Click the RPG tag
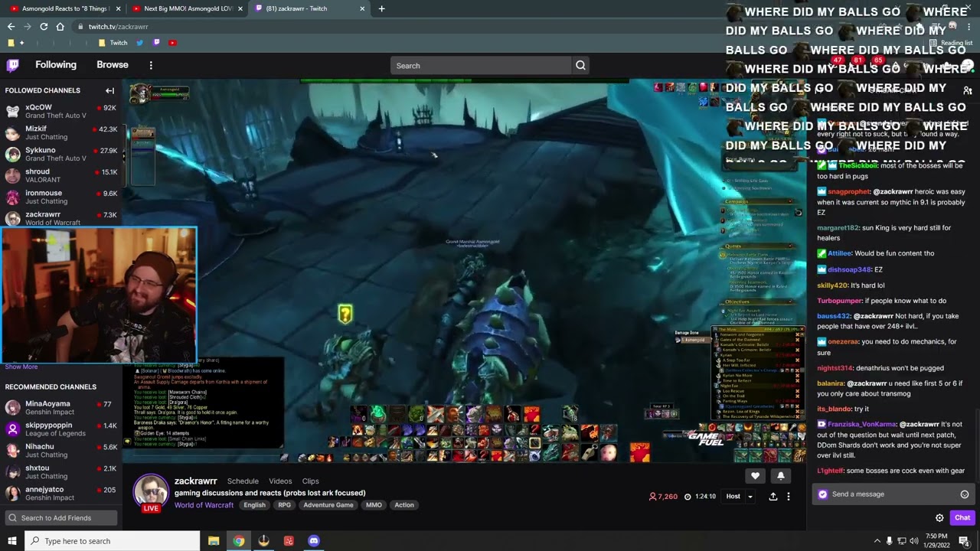Image resolution: width=980 pixels, height=551 pixels. coord(284,505)
